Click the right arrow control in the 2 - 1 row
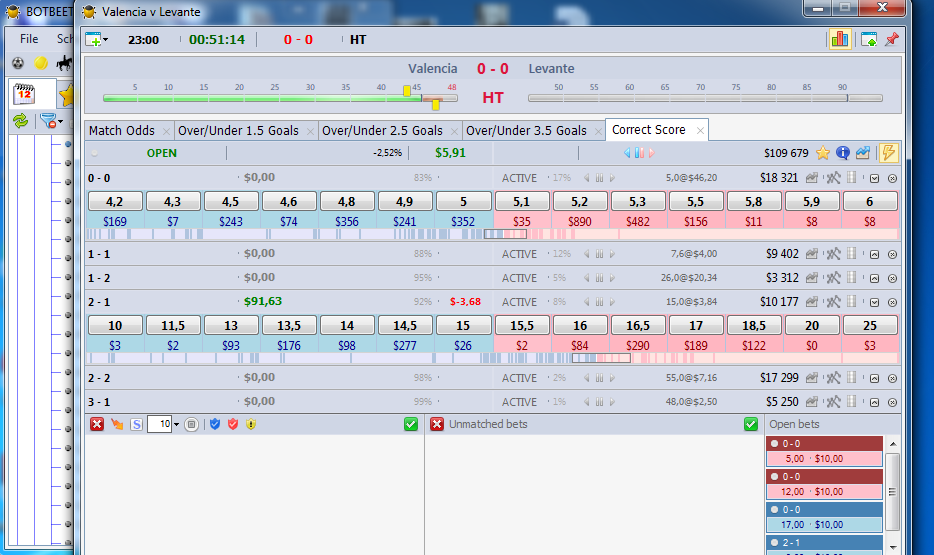 pos(612,302)
